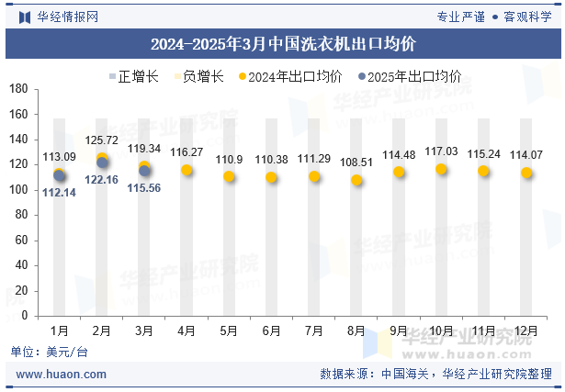Select the 114.48 data label
The image size is (565, 392).
coord(399,155)
